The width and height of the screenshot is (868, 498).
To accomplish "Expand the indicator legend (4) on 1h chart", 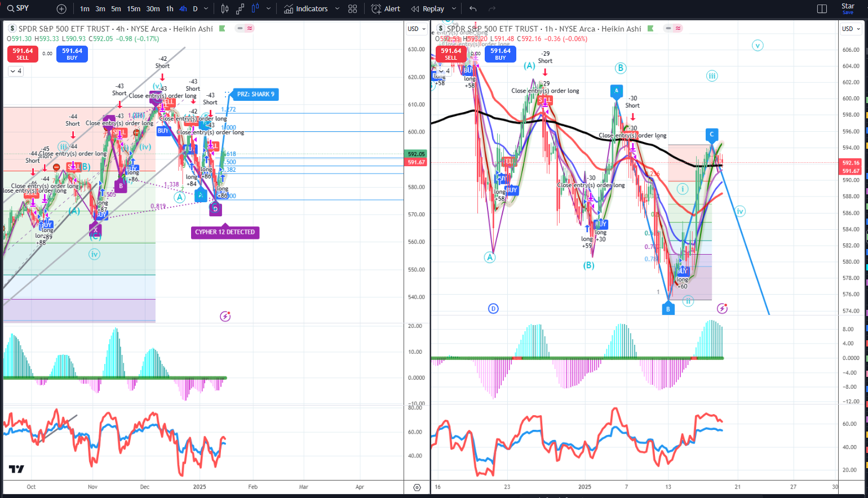I will 444,71.
